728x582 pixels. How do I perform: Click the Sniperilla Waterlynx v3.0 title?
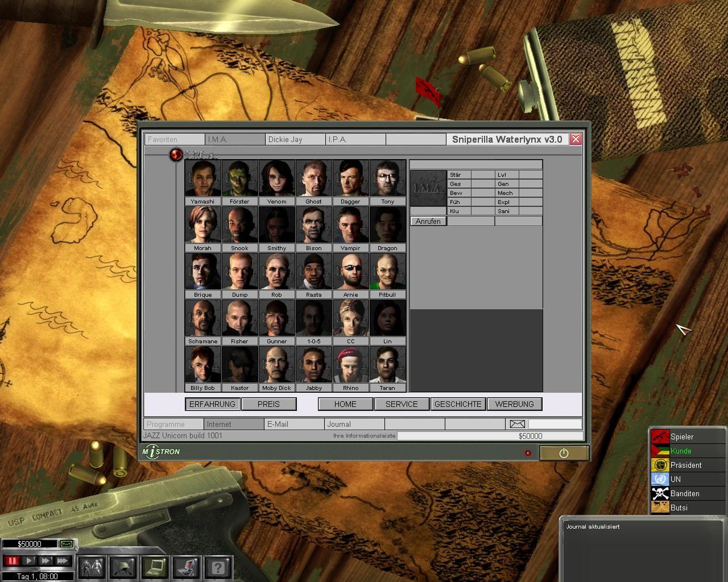[507, 139]
